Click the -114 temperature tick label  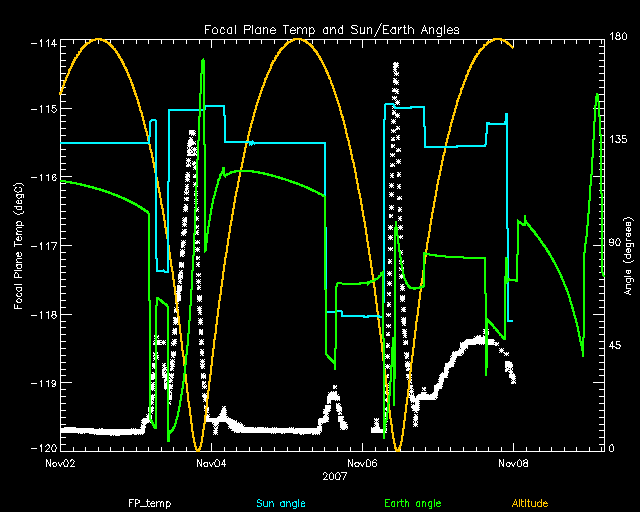point(43,43)
